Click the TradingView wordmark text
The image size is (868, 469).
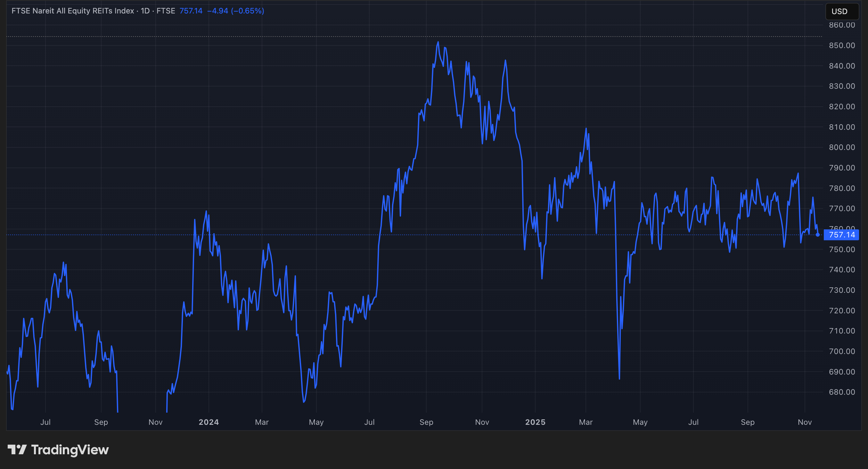pos(70,450)
